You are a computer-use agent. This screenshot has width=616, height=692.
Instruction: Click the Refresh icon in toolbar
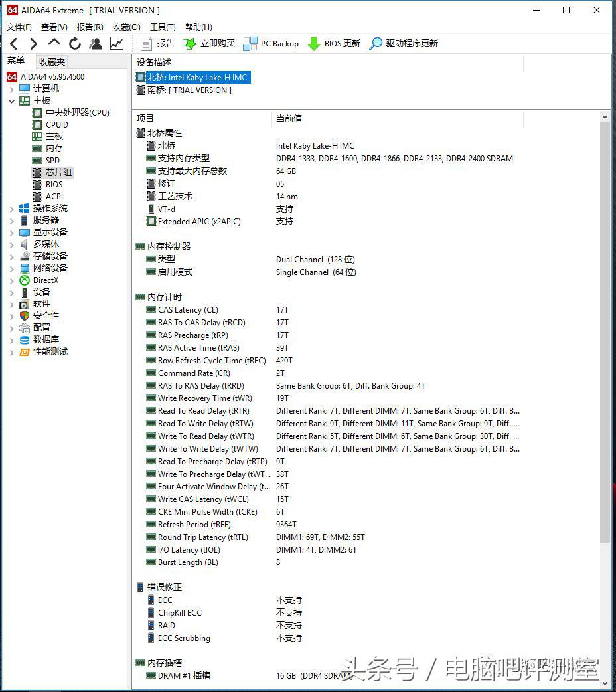click(x=75, y=44)
